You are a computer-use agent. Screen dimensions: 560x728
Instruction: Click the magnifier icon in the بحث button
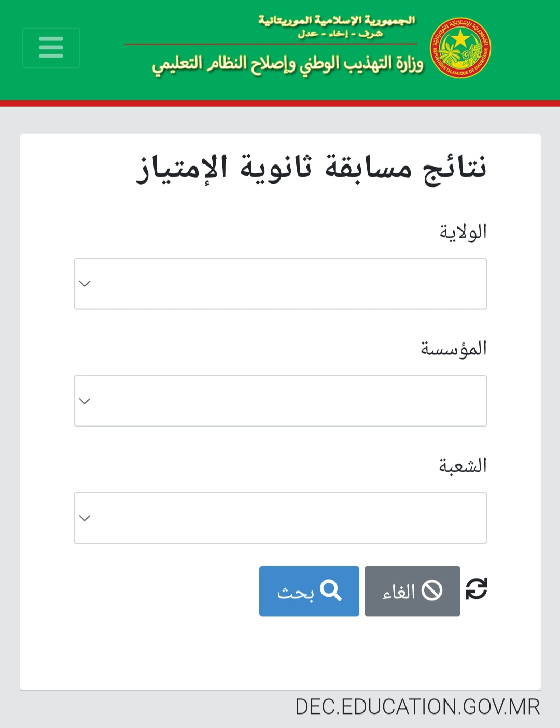(330, 590)
